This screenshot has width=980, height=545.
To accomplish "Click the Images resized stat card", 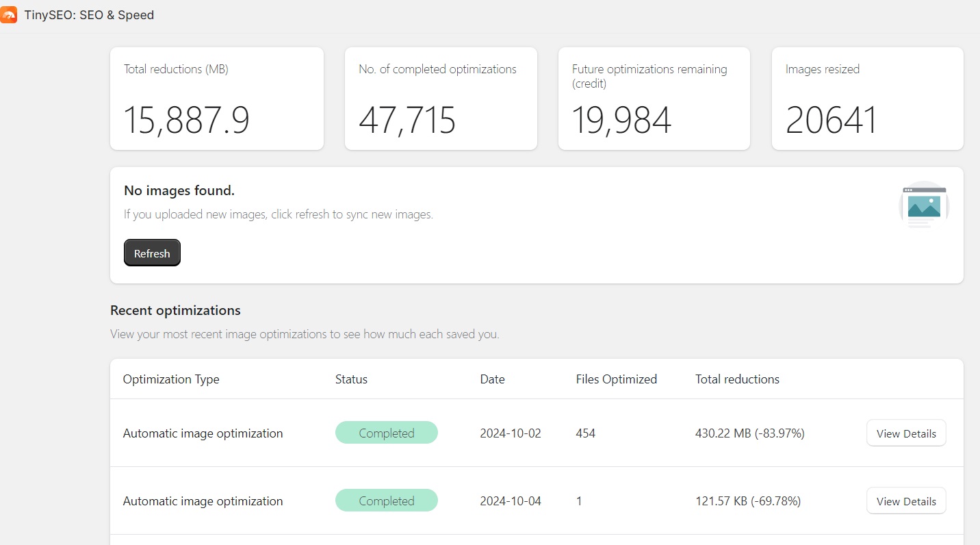I will (867, 98).
